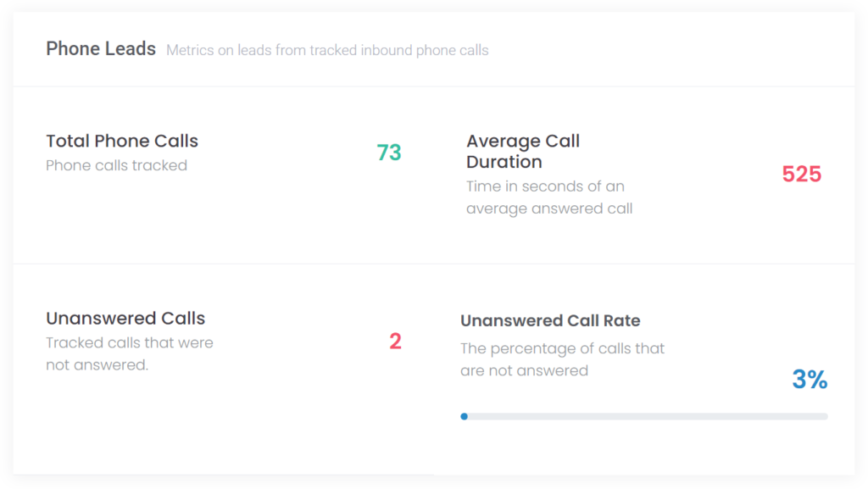868x489 pixels.
Task: Click the word Duration in the title
Action: [504, 162]
